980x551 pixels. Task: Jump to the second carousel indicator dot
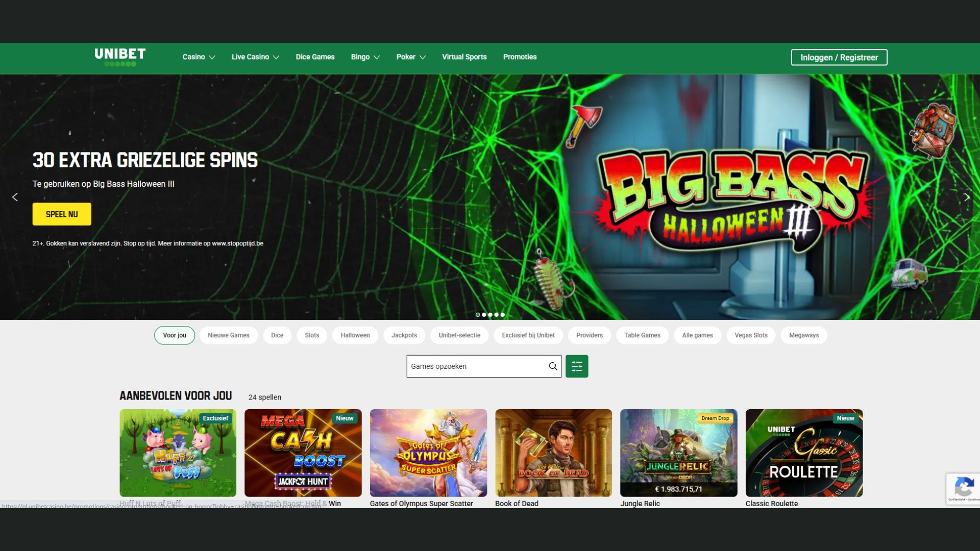coord(484,315)
